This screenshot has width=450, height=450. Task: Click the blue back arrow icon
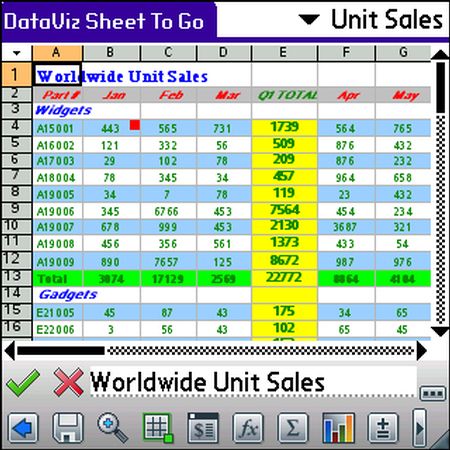click(23, 428)
